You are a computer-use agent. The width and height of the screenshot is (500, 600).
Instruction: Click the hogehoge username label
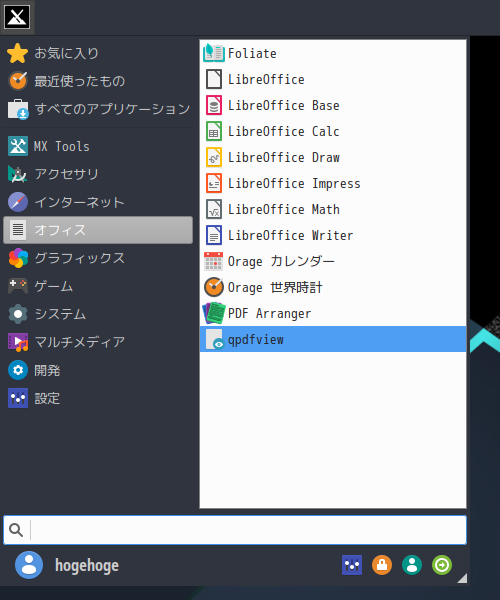point(87,566)
